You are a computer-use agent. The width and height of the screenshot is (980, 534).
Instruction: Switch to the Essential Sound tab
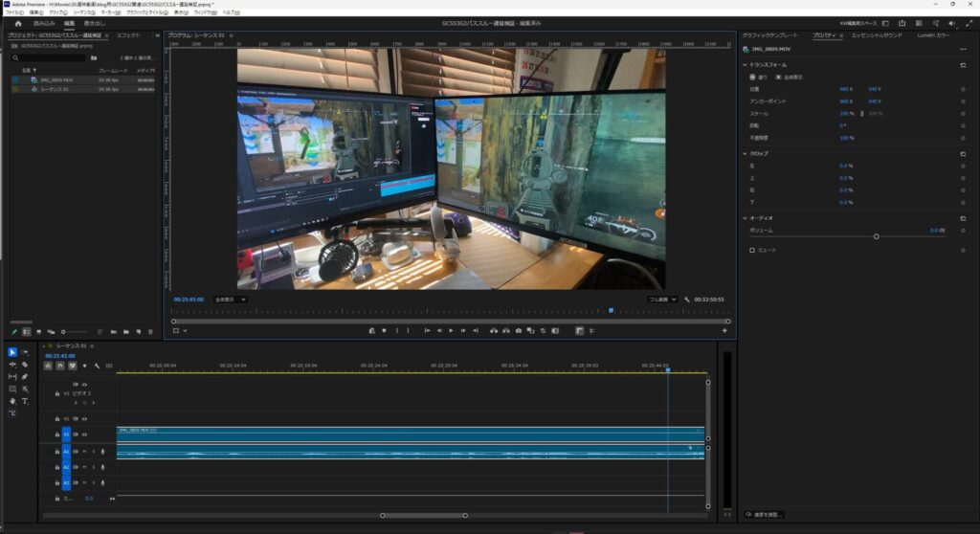tap(877, 35)
